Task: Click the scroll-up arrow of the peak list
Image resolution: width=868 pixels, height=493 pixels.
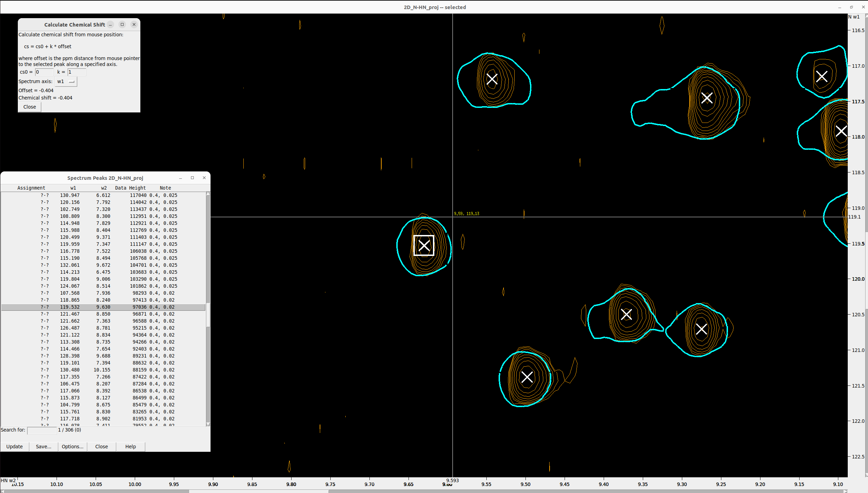Action: click(x=208, y=193)
